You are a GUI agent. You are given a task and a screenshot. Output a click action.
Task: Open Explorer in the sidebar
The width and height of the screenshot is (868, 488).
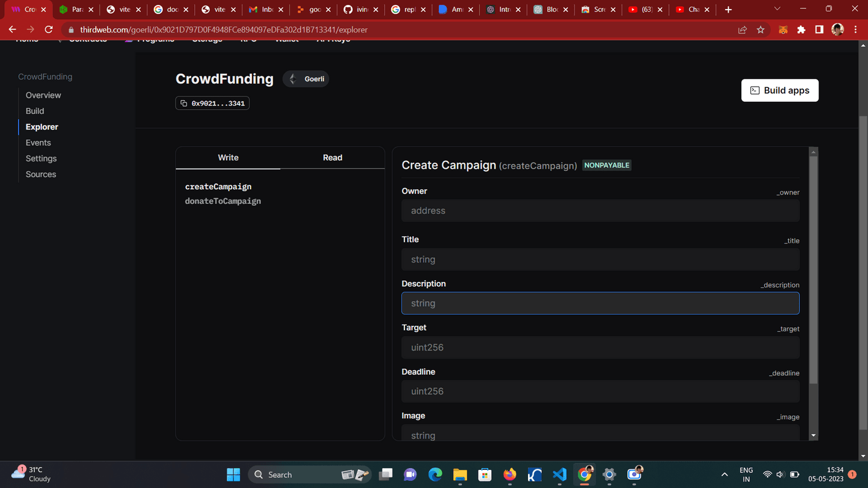click(42, 127)
